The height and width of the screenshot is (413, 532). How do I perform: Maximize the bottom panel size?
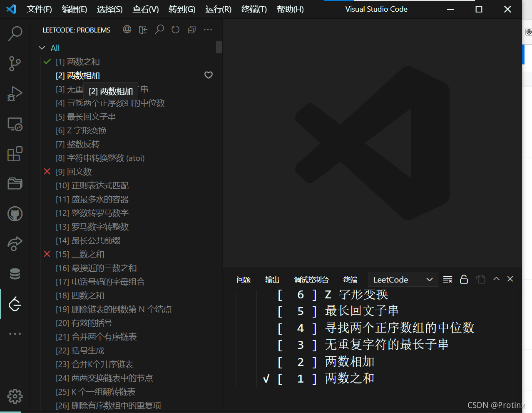pos(496,279)
